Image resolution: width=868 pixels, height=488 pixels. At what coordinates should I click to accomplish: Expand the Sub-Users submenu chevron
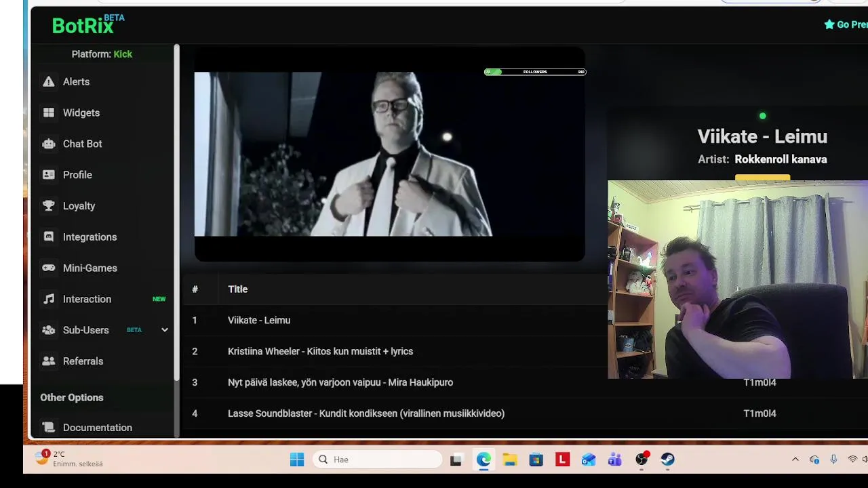[164, 330]
